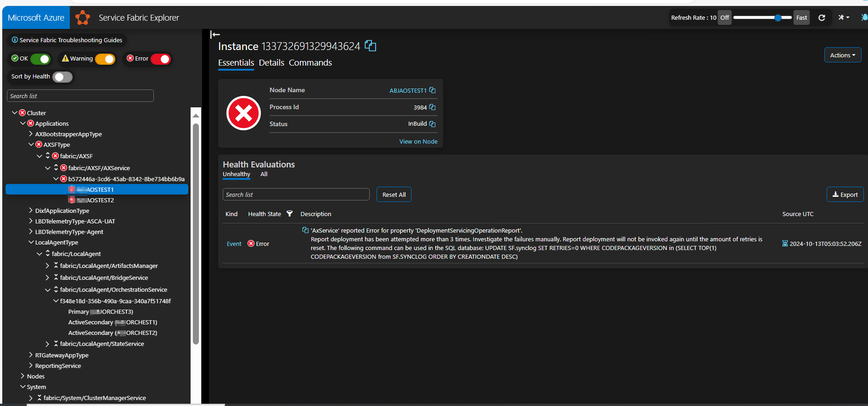This screenshot has height=406, width=868.
Task: Click the refresh icon in top bar
Action: click(x=822, y=17)
